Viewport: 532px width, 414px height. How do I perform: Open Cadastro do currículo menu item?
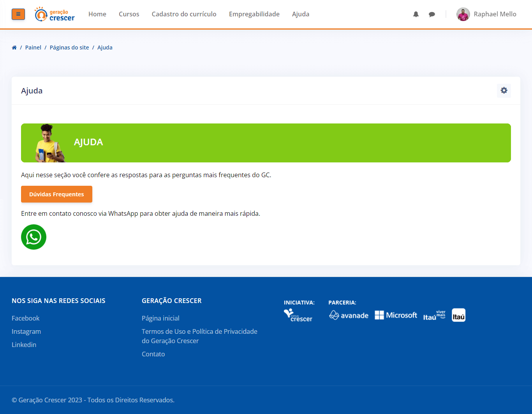click(x=184, y=14)
